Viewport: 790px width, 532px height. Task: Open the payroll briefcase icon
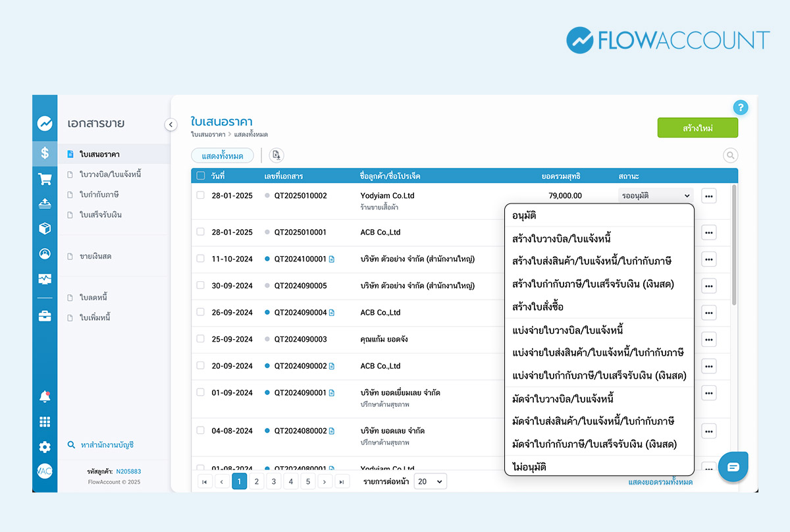(44, 315)
